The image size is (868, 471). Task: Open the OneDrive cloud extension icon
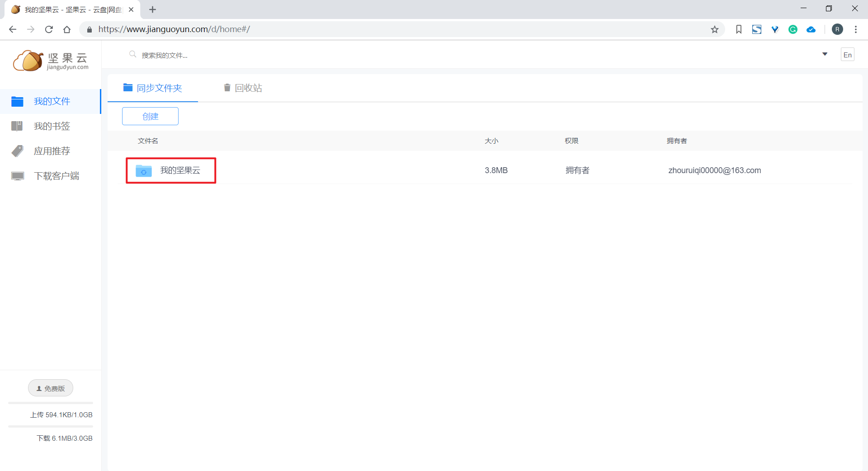811,29
